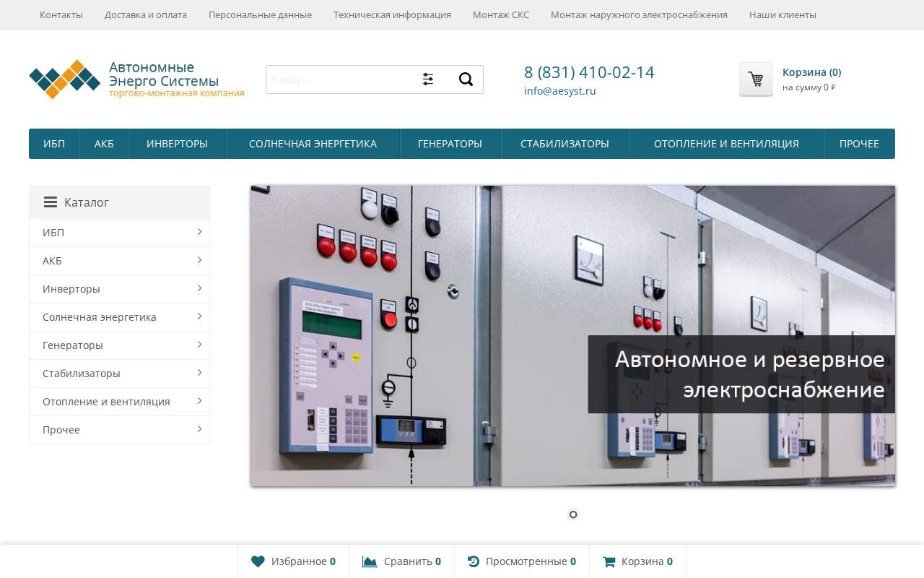Open ИНВЕРТОРЫ navigation menu
Screen dimensions: 924x578
[x=178, y=144]
